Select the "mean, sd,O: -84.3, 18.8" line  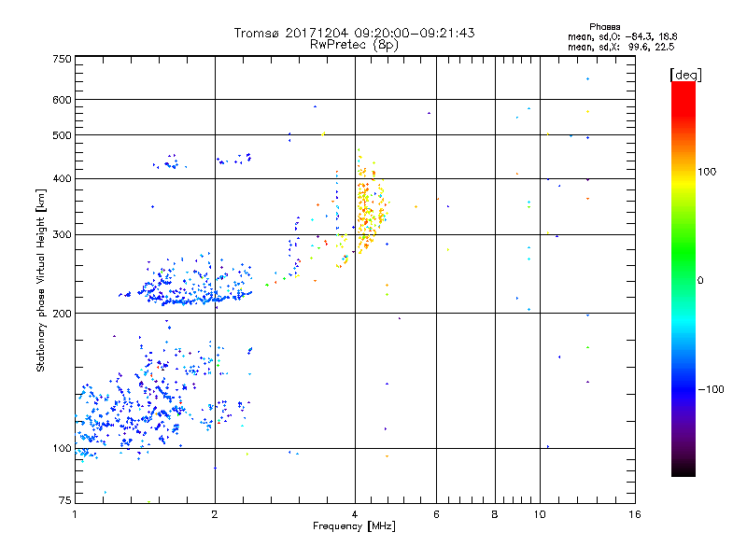(x=622, y=36)
